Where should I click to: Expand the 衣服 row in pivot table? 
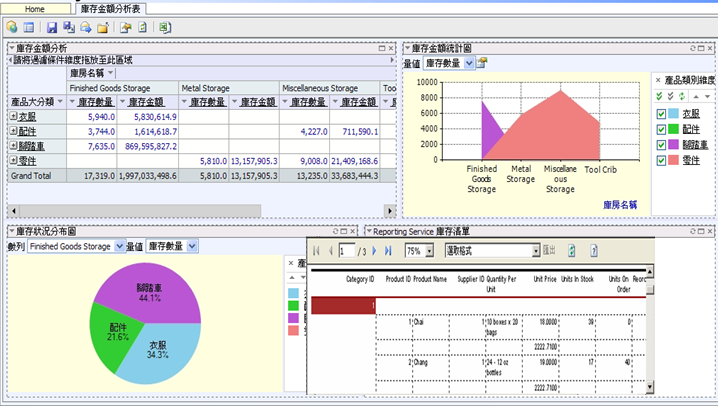tap(13, 117)
